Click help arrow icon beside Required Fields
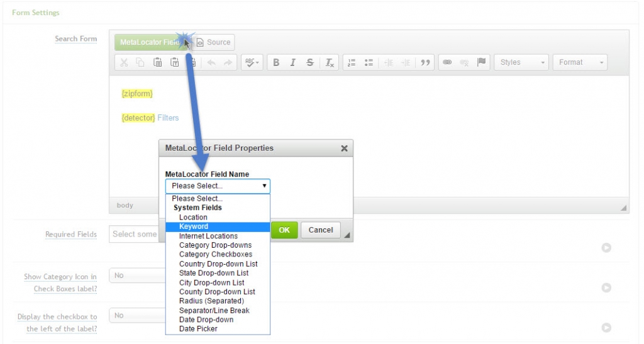This screenshot has width=644, height=344. [606, 248]
